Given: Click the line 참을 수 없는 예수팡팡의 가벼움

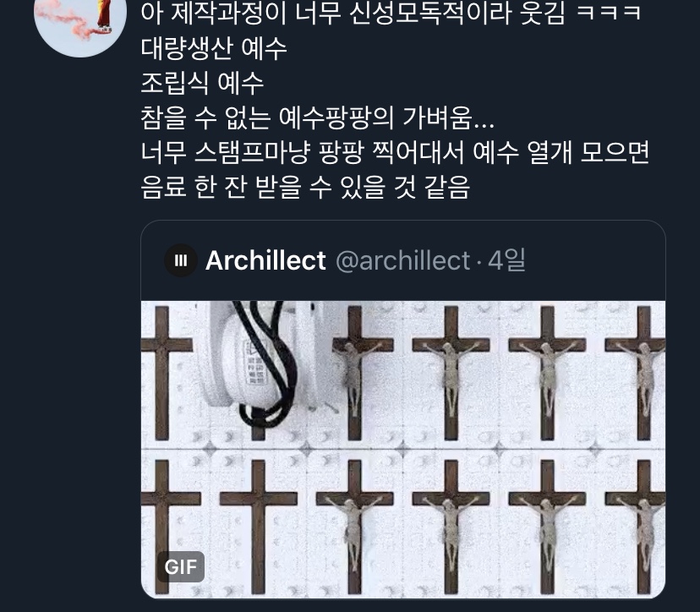Looking at the screenshot, I should coord(317,117).
